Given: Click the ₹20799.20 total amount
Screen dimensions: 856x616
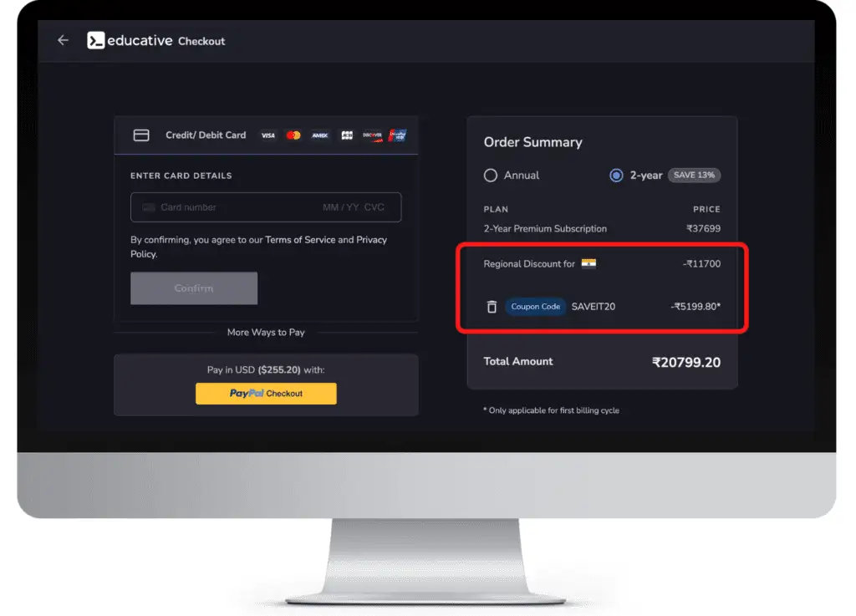Looking at the screenshot, I should click(686, 362).
